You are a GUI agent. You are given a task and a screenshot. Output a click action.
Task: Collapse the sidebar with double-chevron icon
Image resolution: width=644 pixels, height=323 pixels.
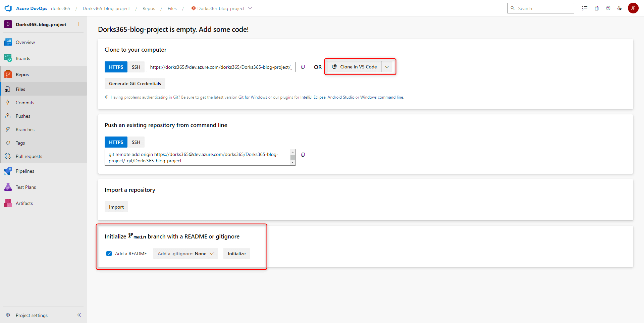point(79,315)
